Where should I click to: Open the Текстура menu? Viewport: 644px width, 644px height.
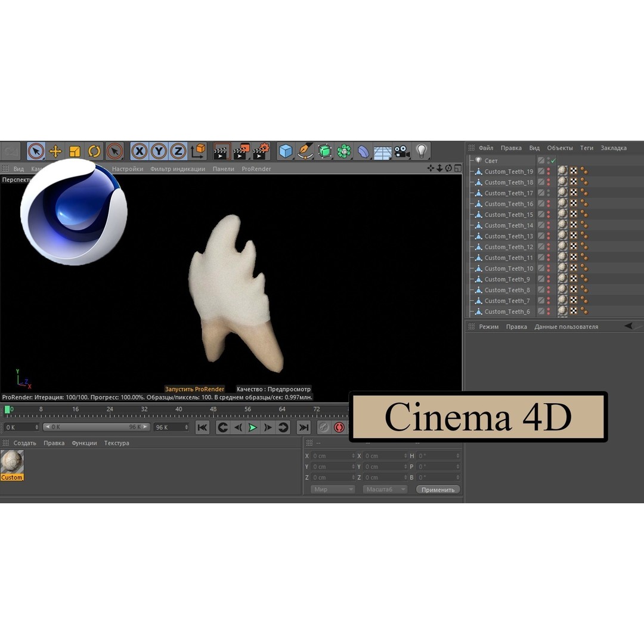117,442
